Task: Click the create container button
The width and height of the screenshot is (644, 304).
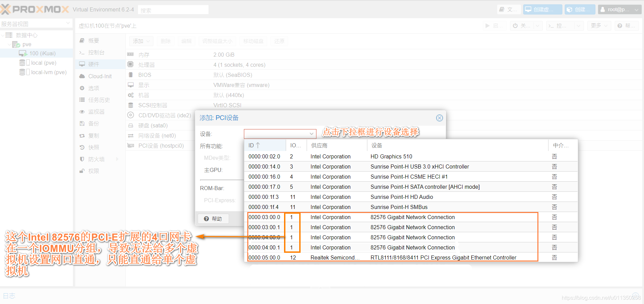Action: [580, 9]
